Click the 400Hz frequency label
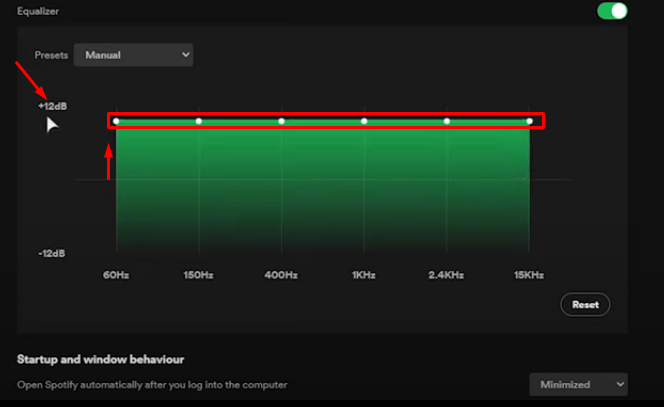The width and height of the screenshot is (664, 407). (x=281, y=275)
